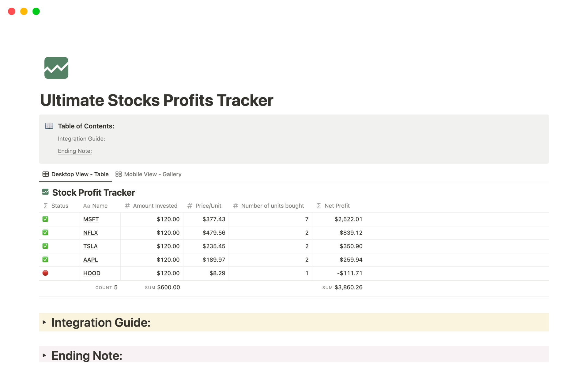Click the hash icon beside Amount Invested
The width and height of the screenshot is (588, 368).
(127, 206)
